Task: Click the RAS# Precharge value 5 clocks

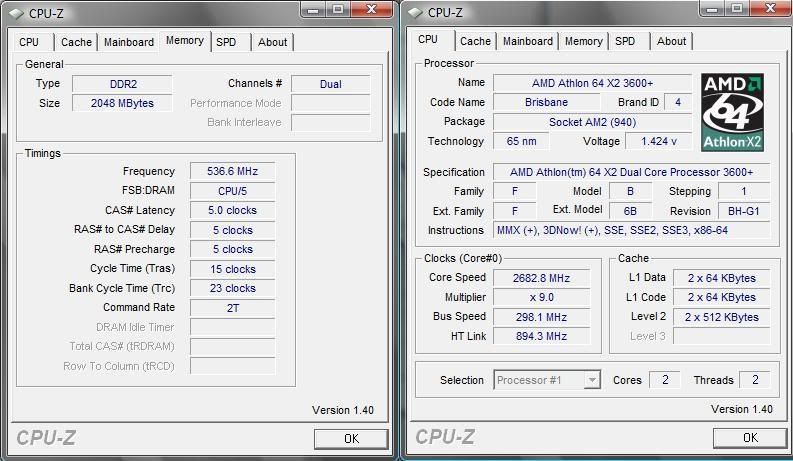Action: tap(233, 249)
